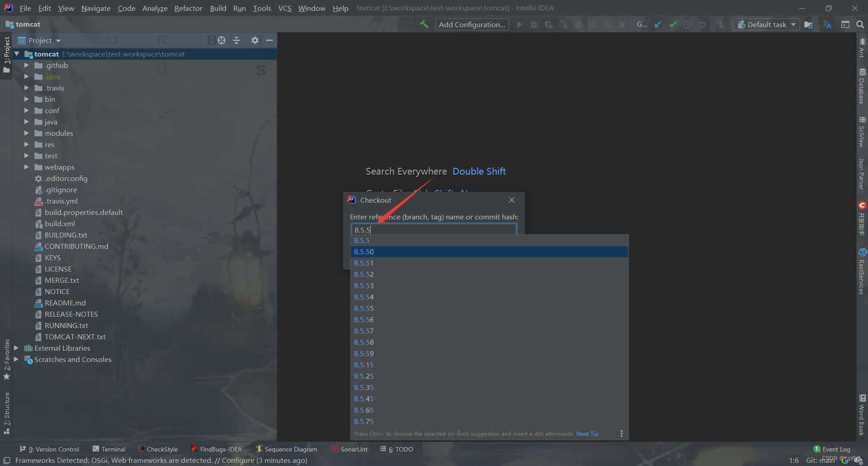Open the Refactor menu
The image size is (868, 466).
click(188, 8)
